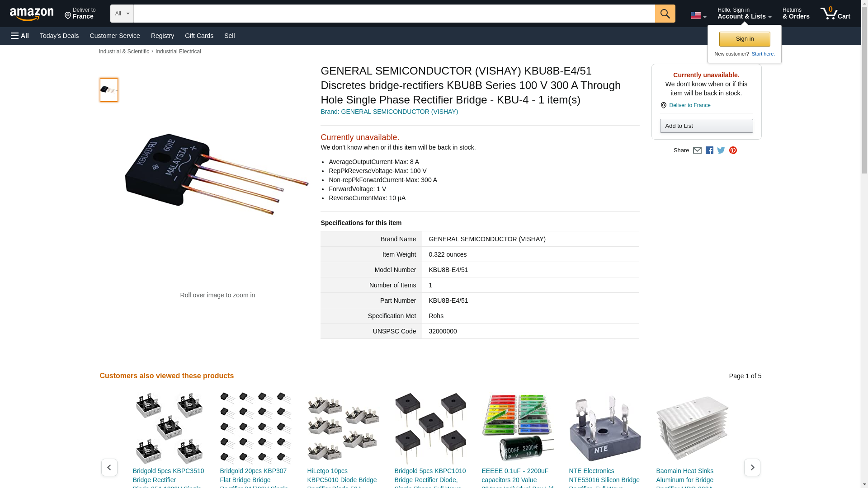The width and height of the screenshot is (868, 488).
Task: Open the Amazon logo home link
Action: coord(32,14)
